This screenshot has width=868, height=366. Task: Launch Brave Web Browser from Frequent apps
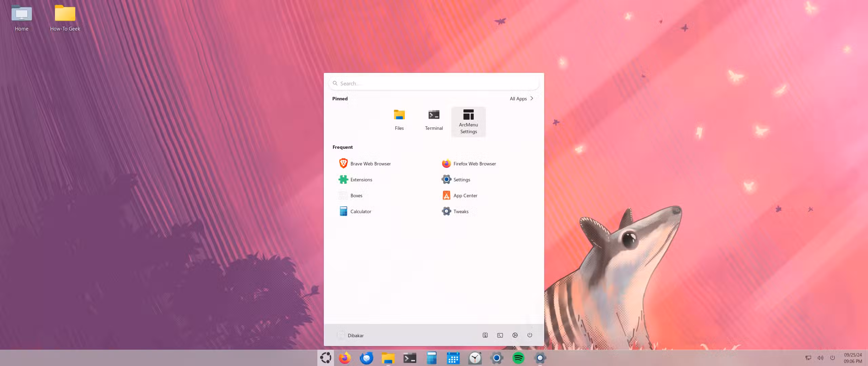click(x=370, y=163)
